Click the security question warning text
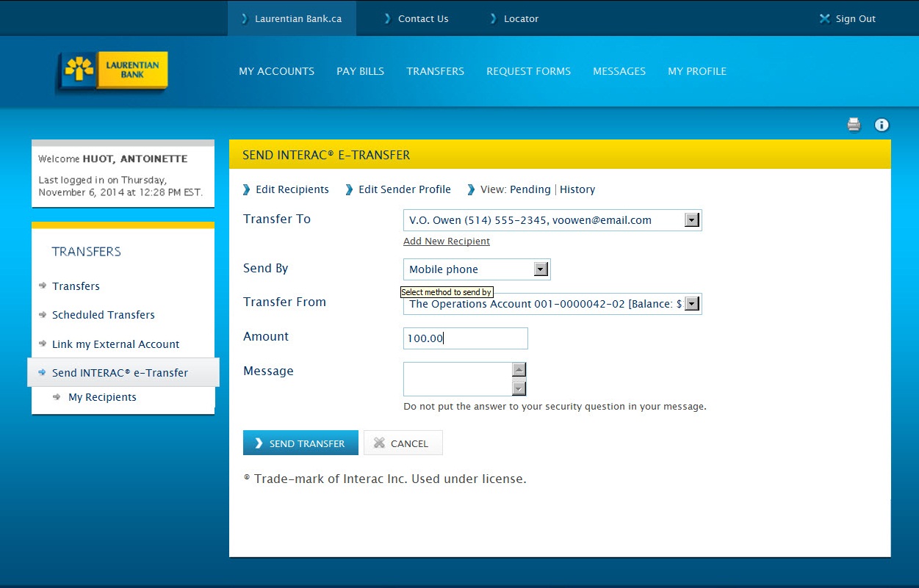The image size is (919, 588). point(555,407)
